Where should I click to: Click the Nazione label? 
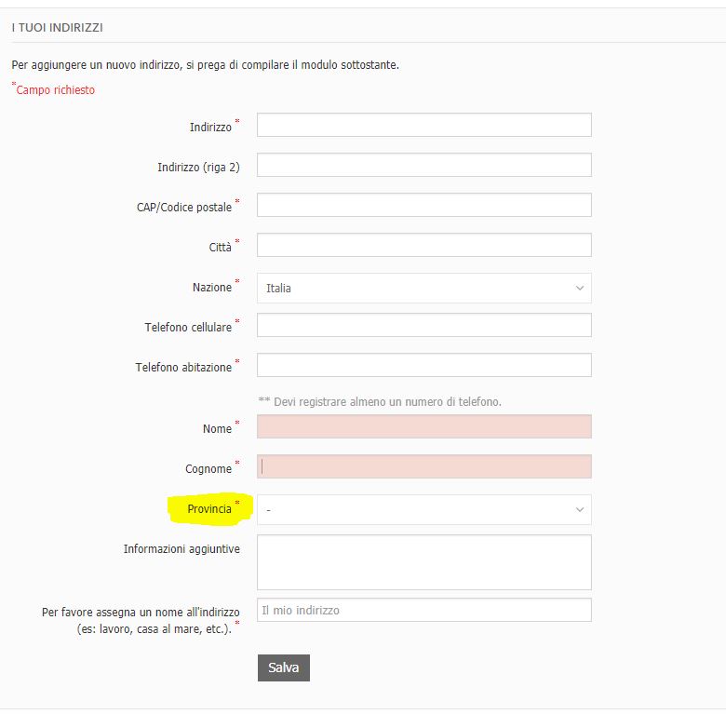point(211,288)
